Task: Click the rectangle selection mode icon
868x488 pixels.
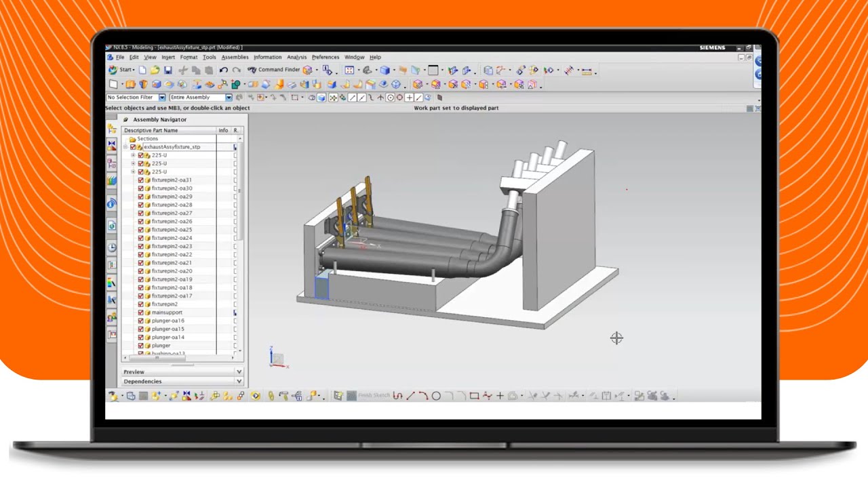Action: coord(295,98)
